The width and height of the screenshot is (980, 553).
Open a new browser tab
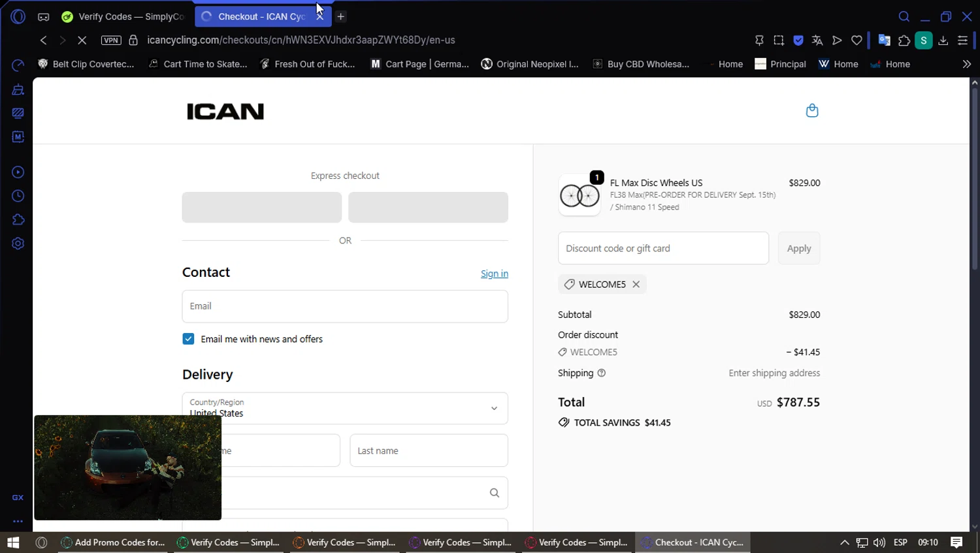pos(340,17)
